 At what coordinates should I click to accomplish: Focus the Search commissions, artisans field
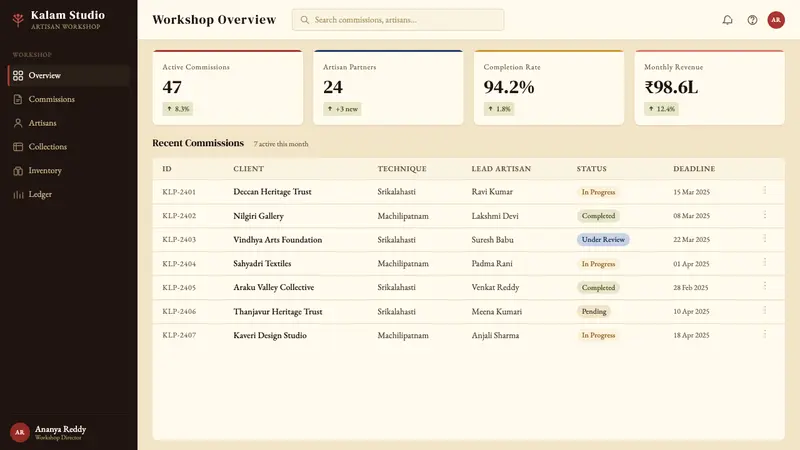pyautogui.click(x=398, y=20)
